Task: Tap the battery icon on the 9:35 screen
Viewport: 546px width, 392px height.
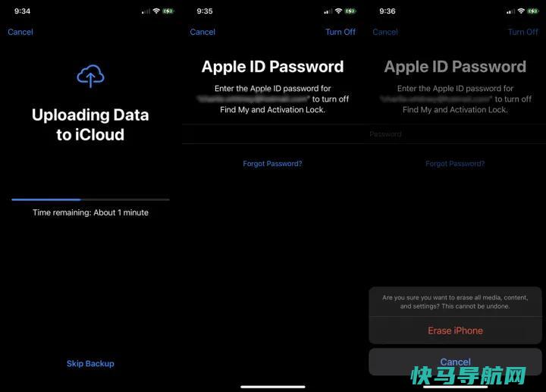Action: pos(350,11)
